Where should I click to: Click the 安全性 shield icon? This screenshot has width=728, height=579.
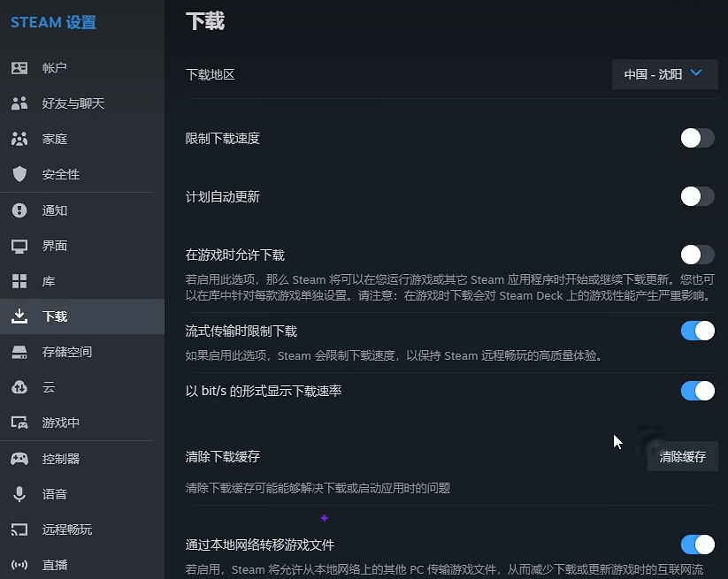click(x=19, y=174)
